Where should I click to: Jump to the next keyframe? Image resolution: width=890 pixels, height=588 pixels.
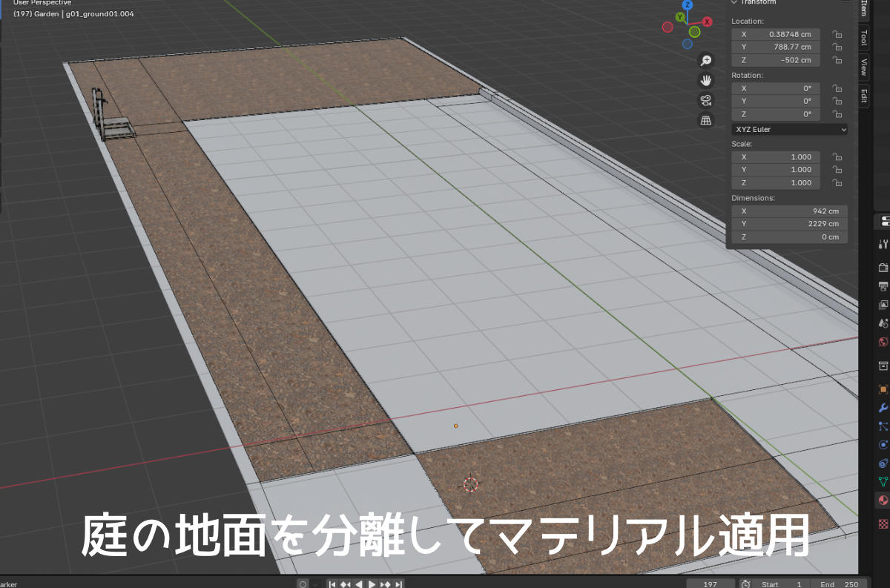coord(386,584)
